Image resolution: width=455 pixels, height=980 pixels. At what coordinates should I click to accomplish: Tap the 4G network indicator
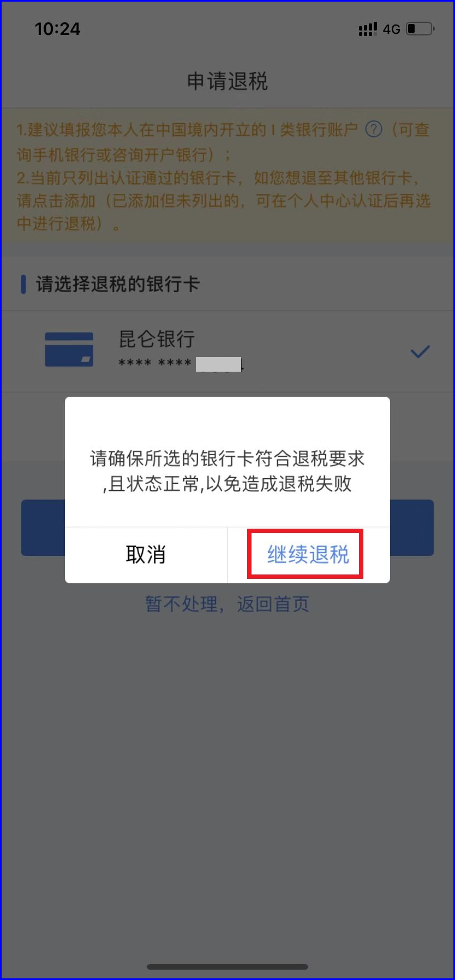pos(391,29)
